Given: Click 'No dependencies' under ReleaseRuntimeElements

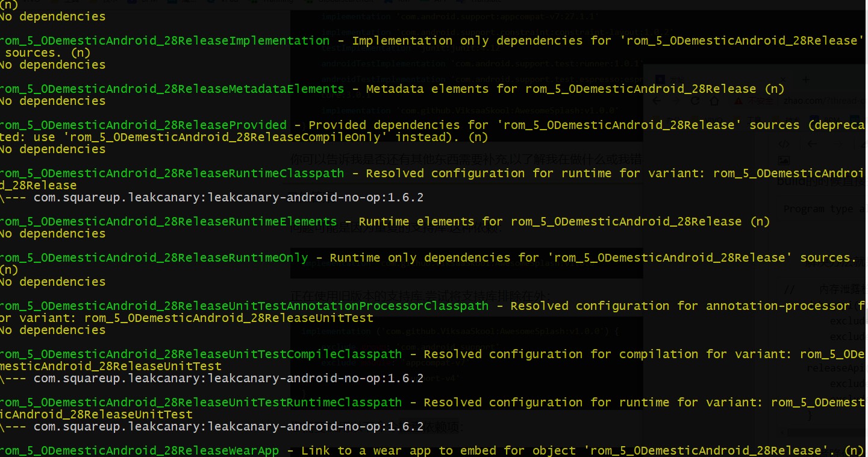Looking at the screenshot, I should (52, 234).
